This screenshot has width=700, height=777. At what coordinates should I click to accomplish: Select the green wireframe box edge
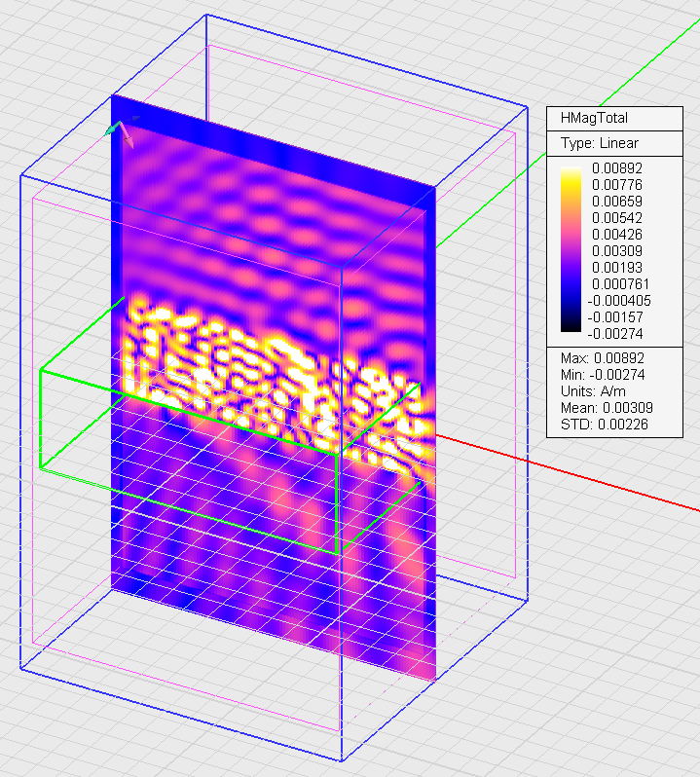(40, 419)
